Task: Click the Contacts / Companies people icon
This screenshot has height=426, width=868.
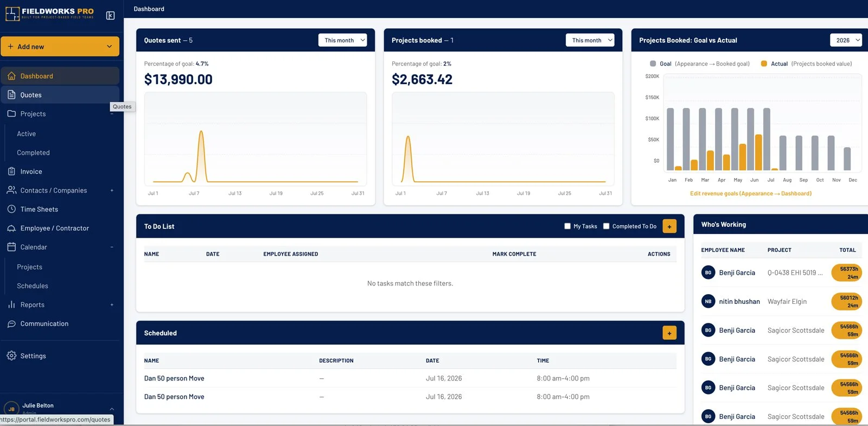Action: [x=11, y=190]
